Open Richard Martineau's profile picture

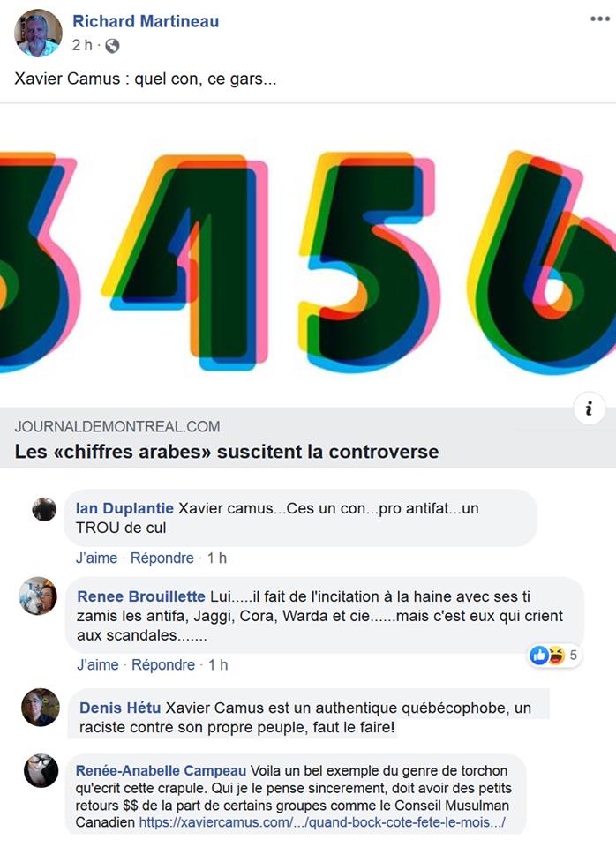[38, 33]
